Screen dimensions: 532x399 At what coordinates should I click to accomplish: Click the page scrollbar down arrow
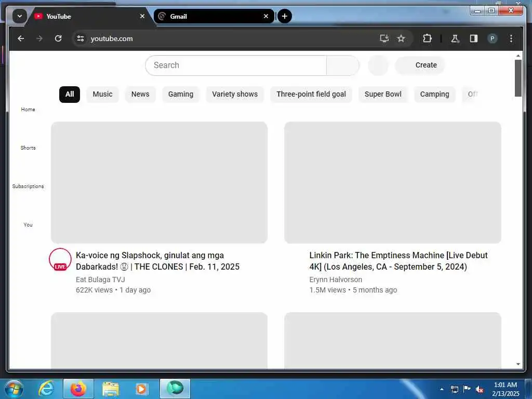click(518, 364)
